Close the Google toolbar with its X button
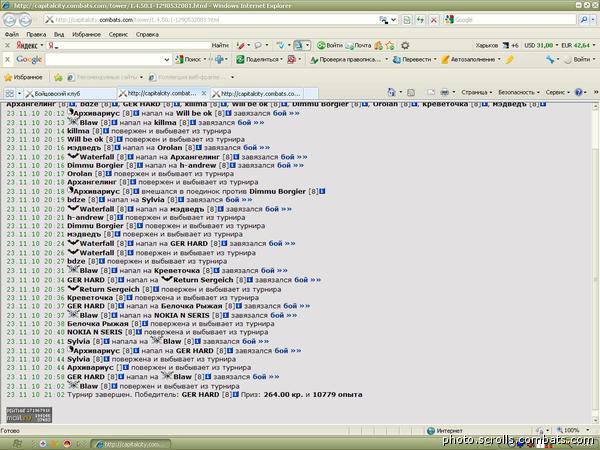The image size is (600, 450). click(x=7, y=59)
